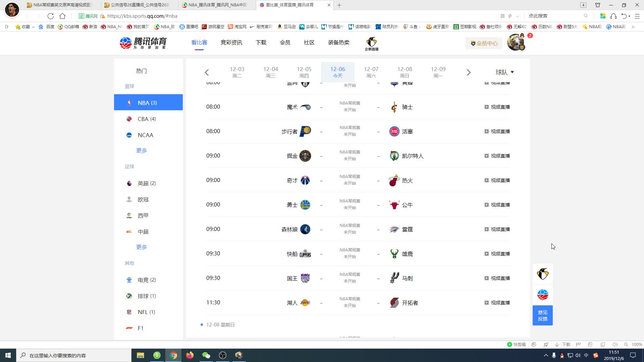Click the Warriors team logo

coord(305,205)
